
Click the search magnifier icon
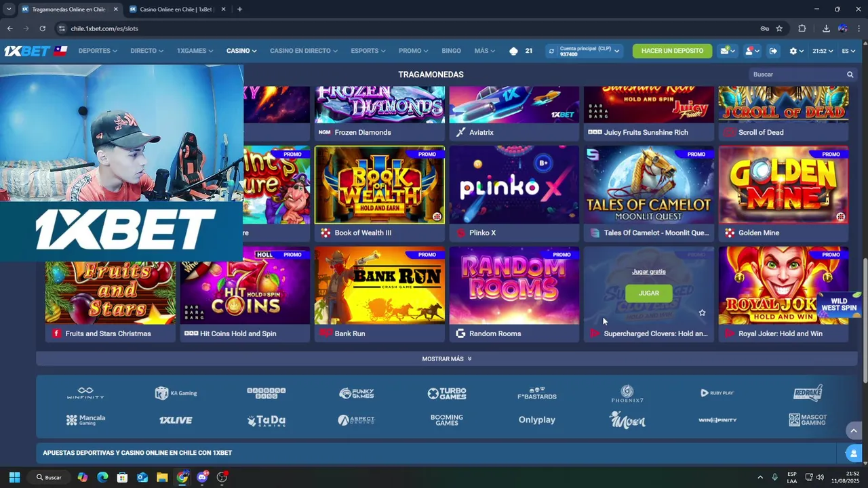coord(850,75)
